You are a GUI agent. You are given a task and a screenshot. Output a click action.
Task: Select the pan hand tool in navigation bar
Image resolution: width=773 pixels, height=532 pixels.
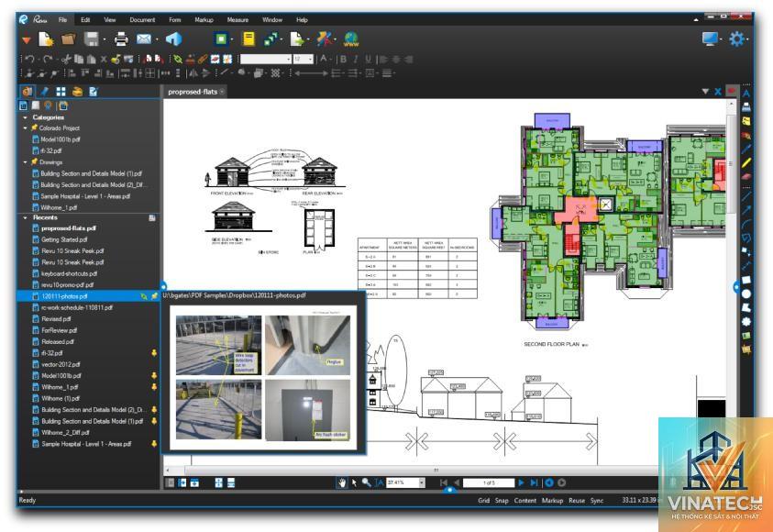(342, 482)
